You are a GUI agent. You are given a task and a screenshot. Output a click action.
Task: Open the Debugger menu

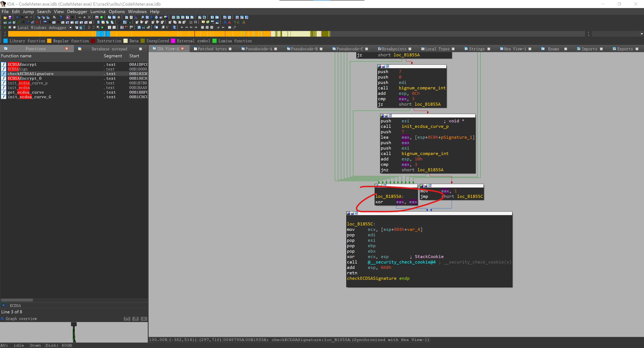coord(77,11)
